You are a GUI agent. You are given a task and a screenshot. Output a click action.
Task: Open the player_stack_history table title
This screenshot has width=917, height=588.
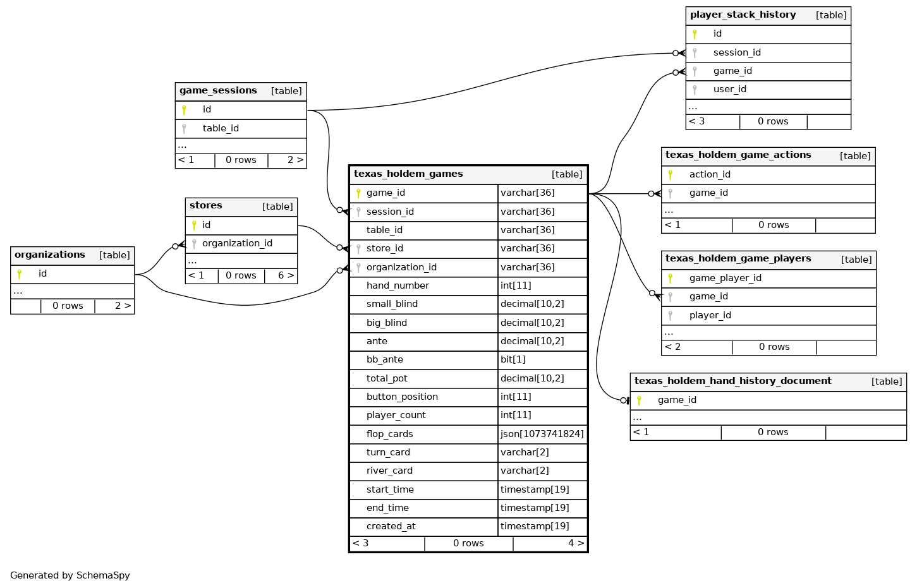tap(743, 15)
